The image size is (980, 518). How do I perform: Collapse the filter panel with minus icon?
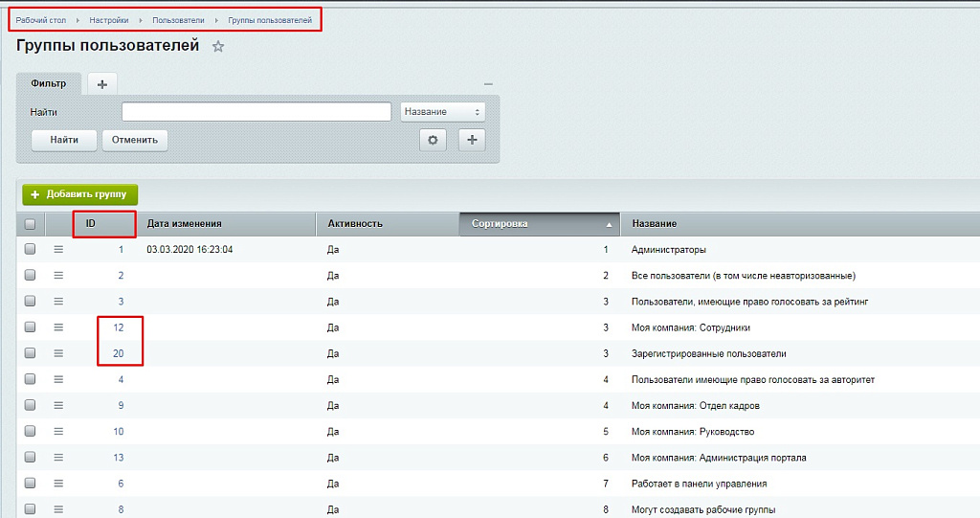coord(488,84)
